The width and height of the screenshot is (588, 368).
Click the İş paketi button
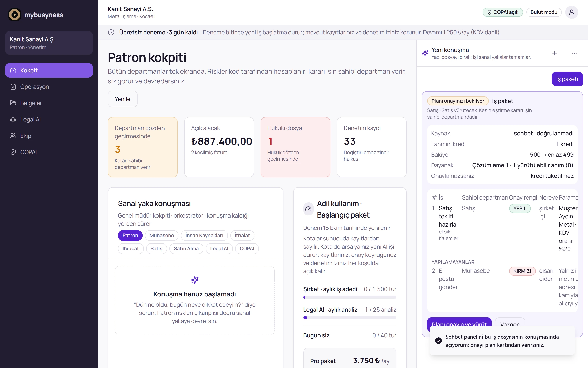point(567,79)
